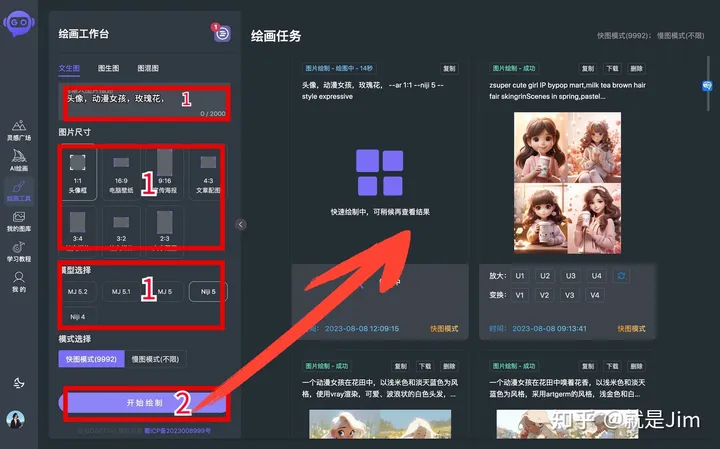Click the prompt text input field

[x=144, y=101]
